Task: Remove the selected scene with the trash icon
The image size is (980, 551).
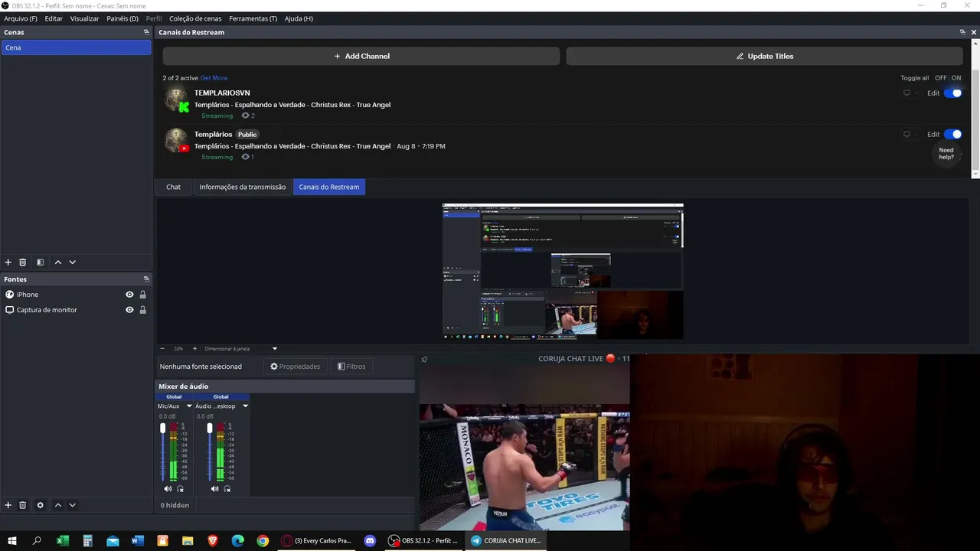Action: (x=23, y=262)
